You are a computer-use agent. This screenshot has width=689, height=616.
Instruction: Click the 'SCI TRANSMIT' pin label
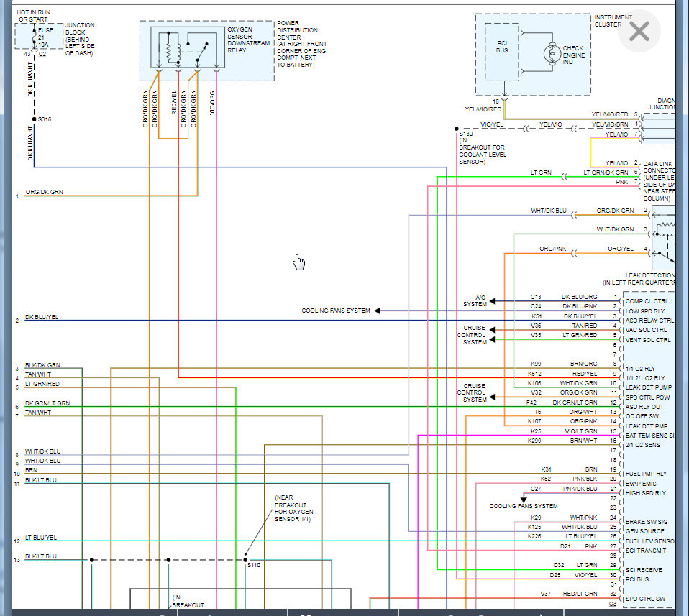646,551
